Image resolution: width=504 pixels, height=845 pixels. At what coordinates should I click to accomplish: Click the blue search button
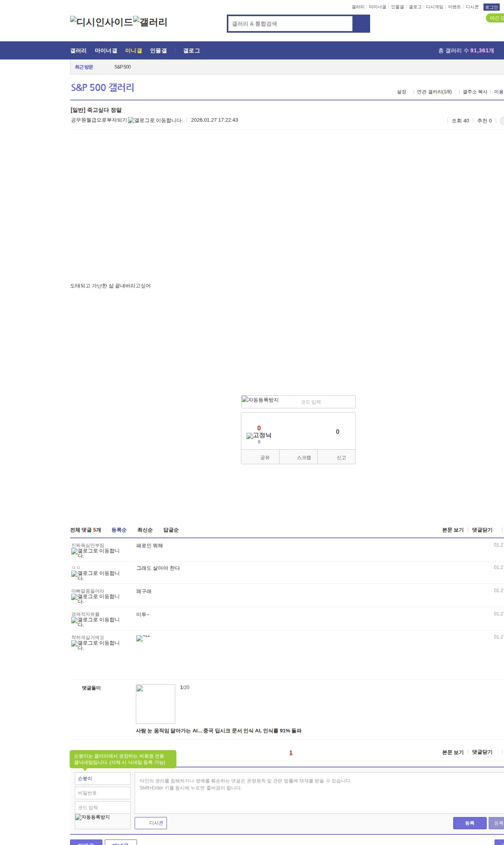pos(361,24)
